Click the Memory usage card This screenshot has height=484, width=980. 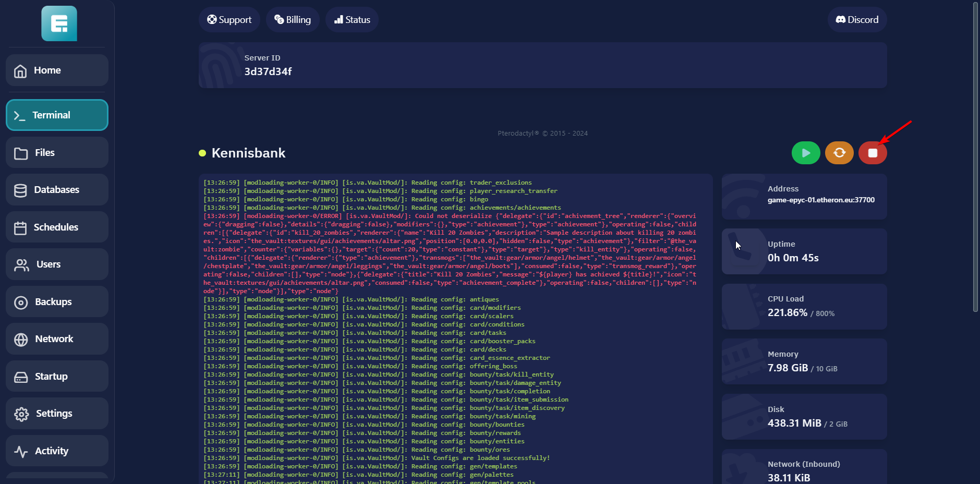(804, 361)
